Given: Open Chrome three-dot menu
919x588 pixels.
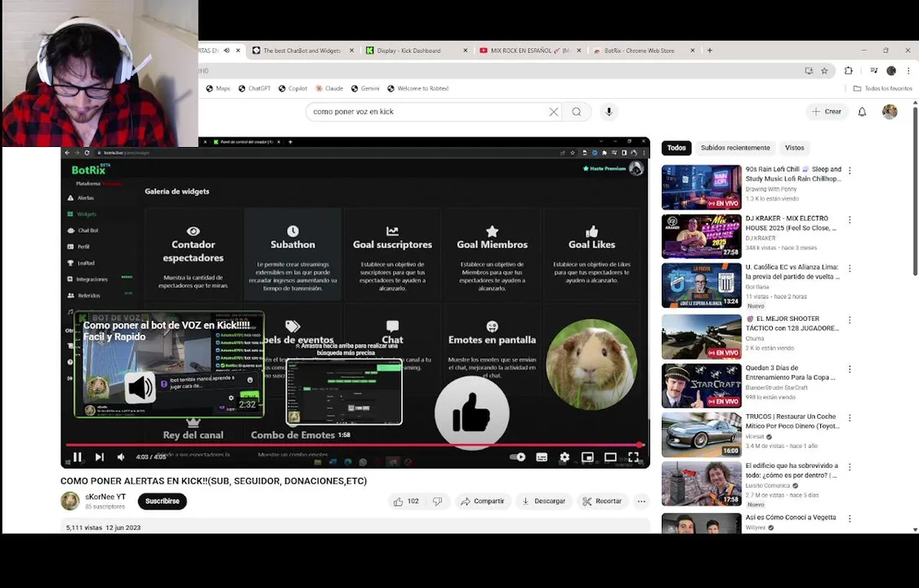Looking at the screenshot, I should pyautogui.click(x=908, y=71).
